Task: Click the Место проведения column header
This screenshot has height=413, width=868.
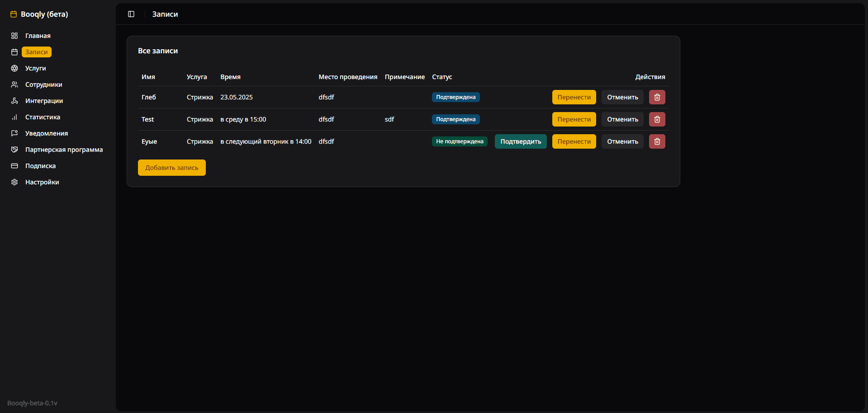Action: (x=348, y=77)
